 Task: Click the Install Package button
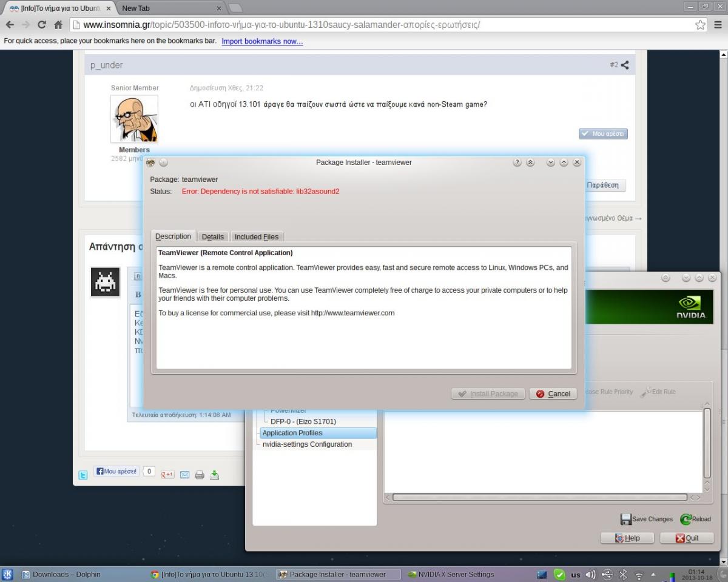pyautogui.click(x=488, y=393)
